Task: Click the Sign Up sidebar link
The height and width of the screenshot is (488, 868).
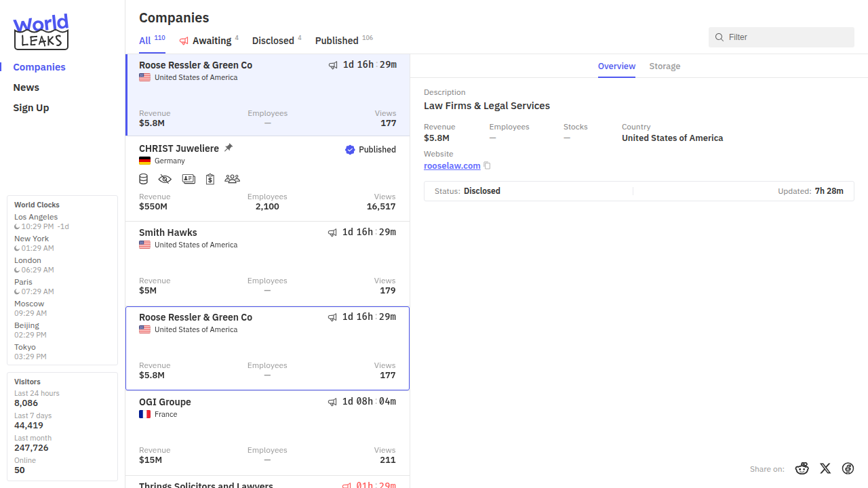Action: [x=31, y=108]
